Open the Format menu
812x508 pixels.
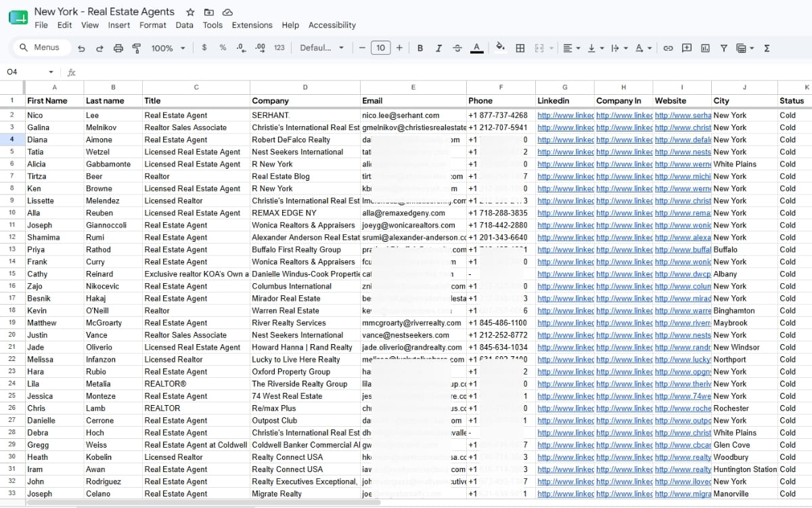pyautogui.click(x=153, y=25)
